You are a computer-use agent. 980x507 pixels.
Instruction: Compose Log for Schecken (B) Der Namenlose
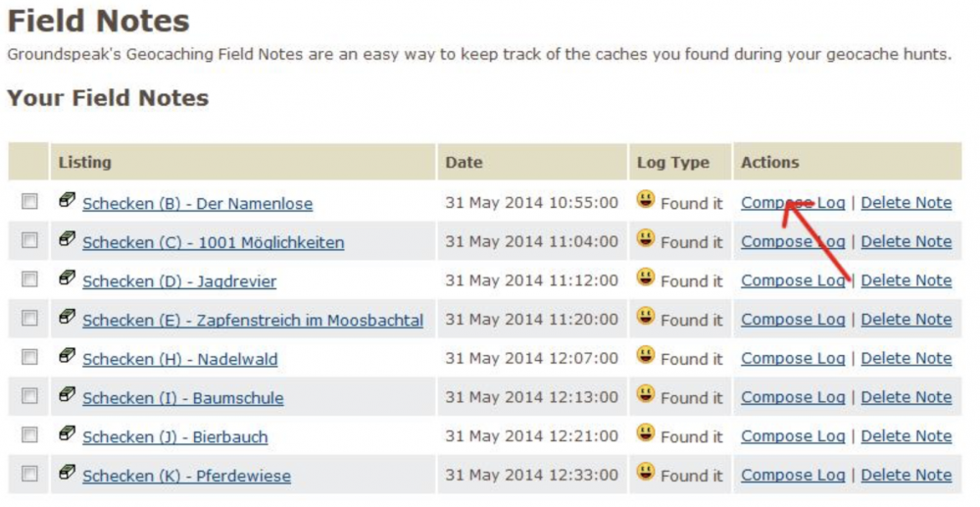(x=793, y=203)
